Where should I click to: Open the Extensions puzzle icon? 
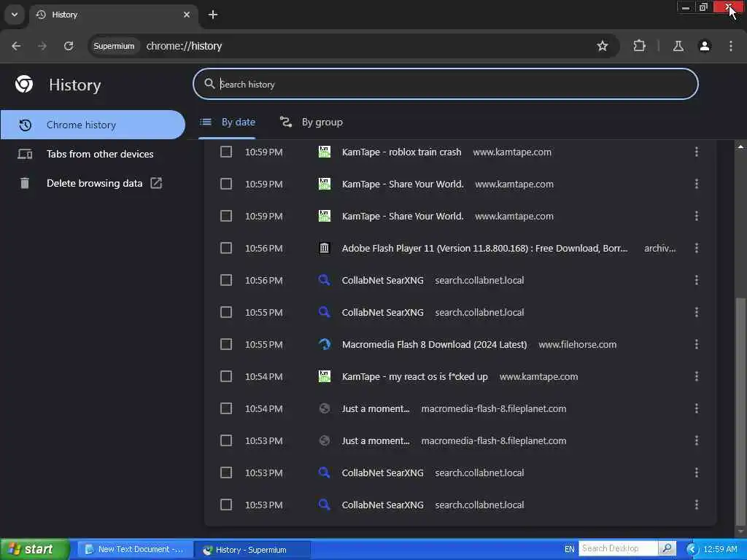(x=639, y=46)
